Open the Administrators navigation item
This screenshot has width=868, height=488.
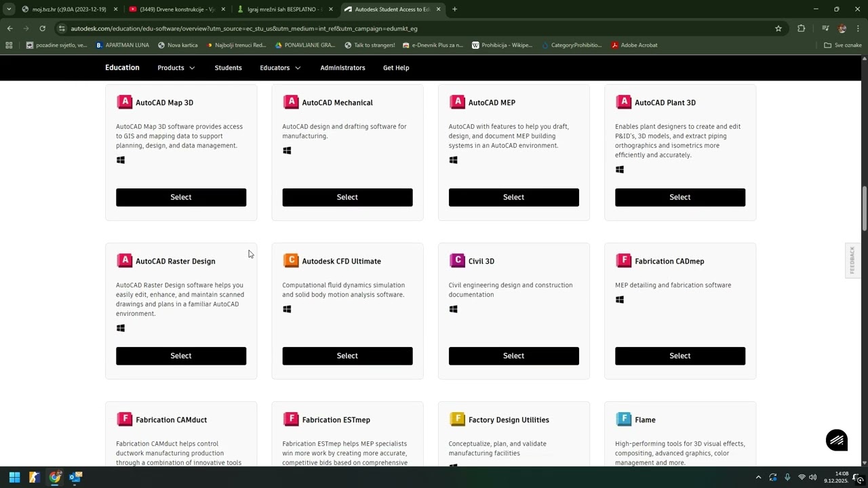pyautogui.click(x=342, y=68)
